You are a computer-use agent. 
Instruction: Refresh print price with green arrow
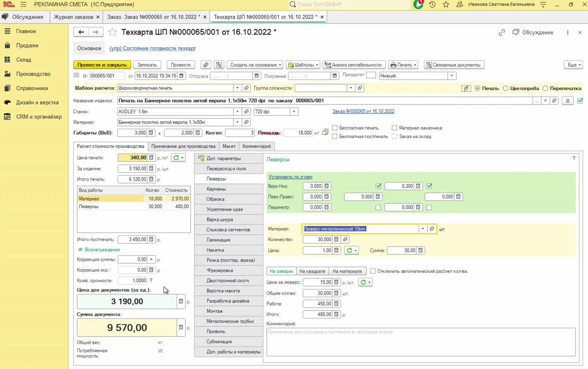click(x=178, y=158)
